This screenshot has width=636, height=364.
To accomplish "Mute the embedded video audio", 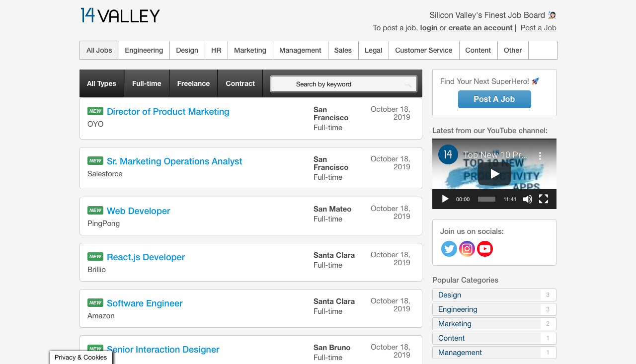I will (527, 199).
